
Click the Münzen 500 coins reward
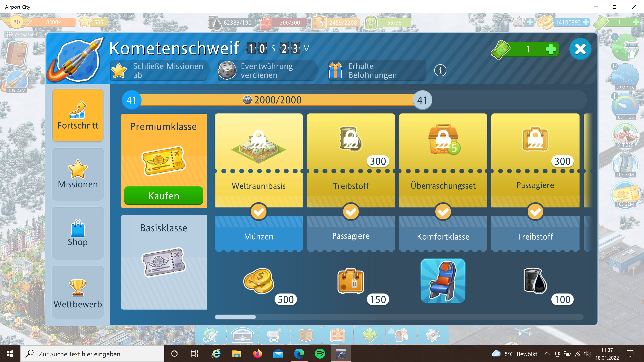[x=258, y=281]
